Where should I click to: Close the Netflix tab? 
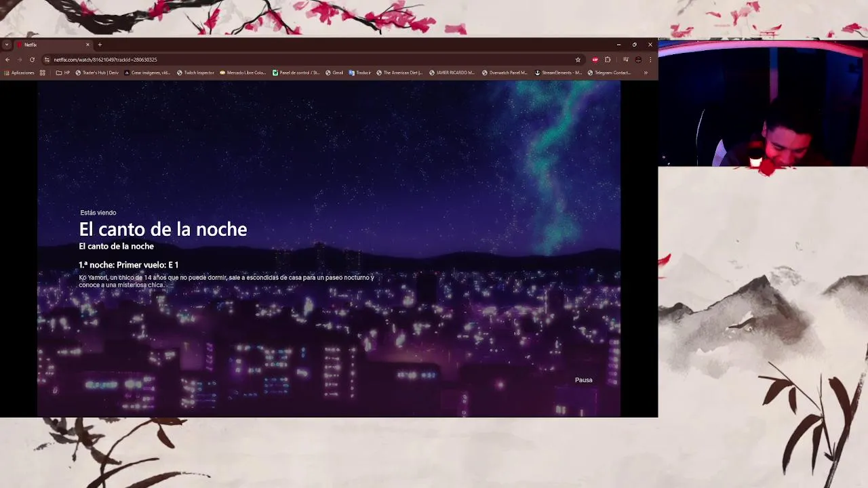(87, 45)
